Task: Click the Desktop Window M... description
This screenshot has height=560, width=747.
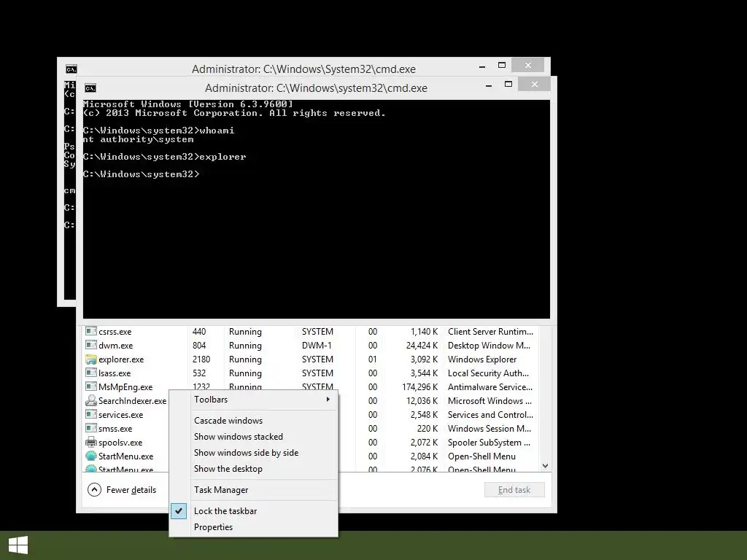Action: tap(489, 345)
